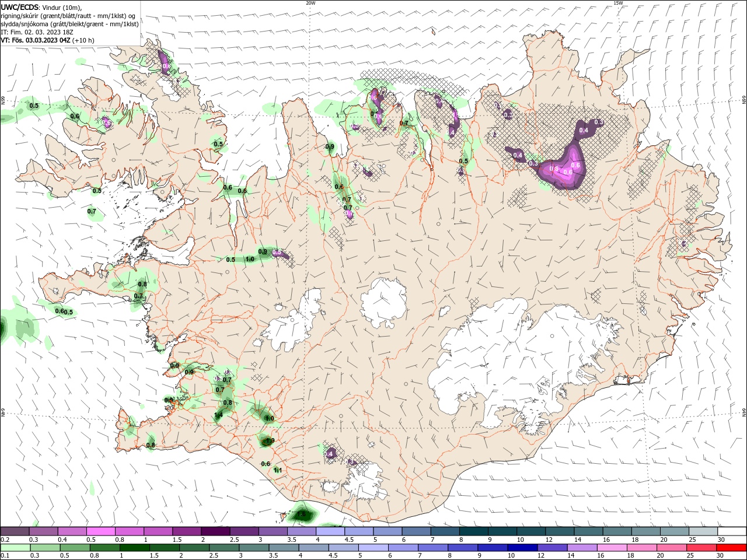
Task: Click the 'IT: Fim. 02. 03. 2023 18Z' line
Action: point(37,32)
